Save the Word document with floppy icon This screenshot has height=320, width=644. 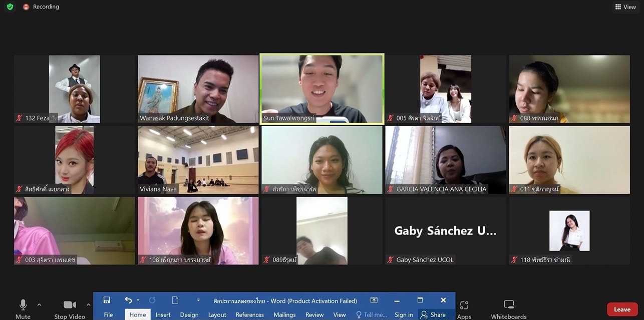(107, 300)
